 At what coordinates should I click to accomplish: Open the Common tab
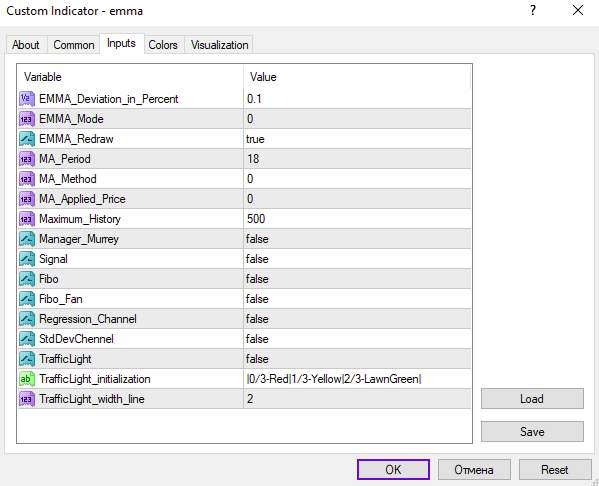pos(74,45)
